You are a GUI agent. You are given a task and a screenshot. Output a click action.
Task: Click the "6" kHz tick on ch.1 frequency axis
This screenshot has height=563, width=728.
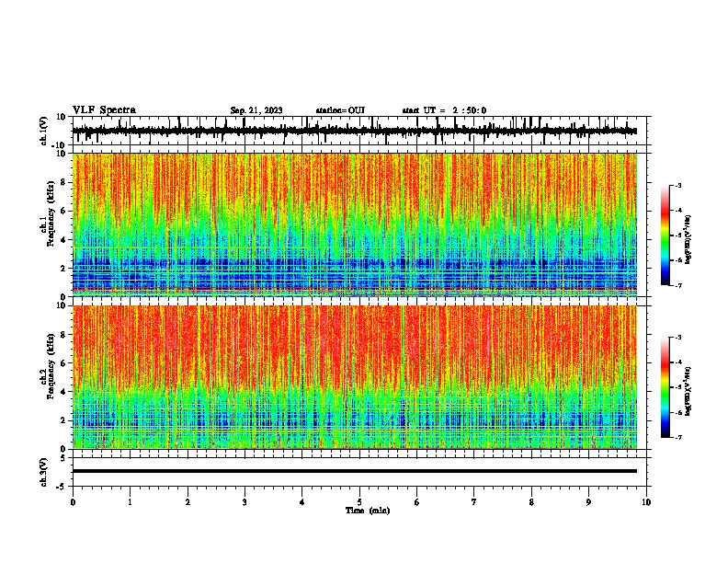[63, 212]
